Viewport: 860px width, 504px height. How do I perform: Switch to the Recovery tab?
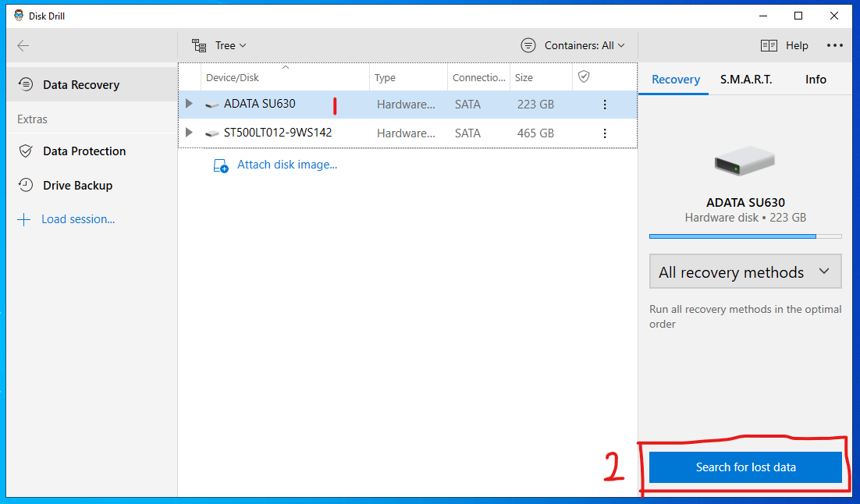point(675,80)
